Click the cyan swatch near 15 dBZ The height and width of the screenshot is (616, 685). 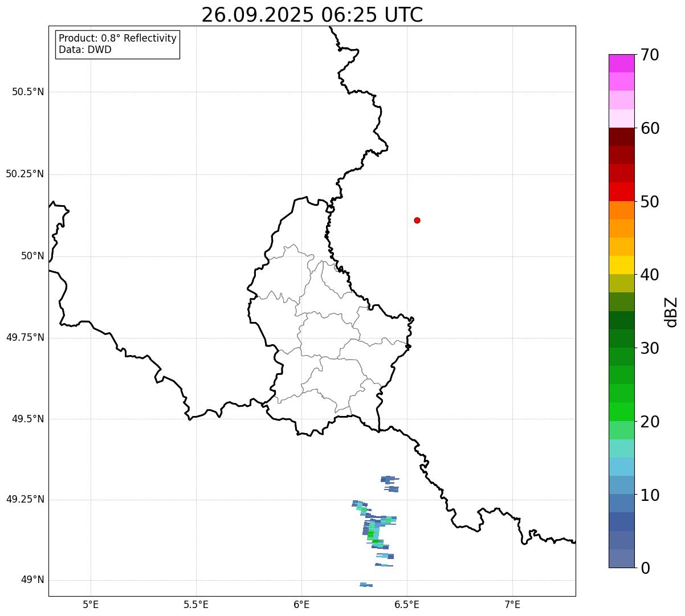point(621,467)
